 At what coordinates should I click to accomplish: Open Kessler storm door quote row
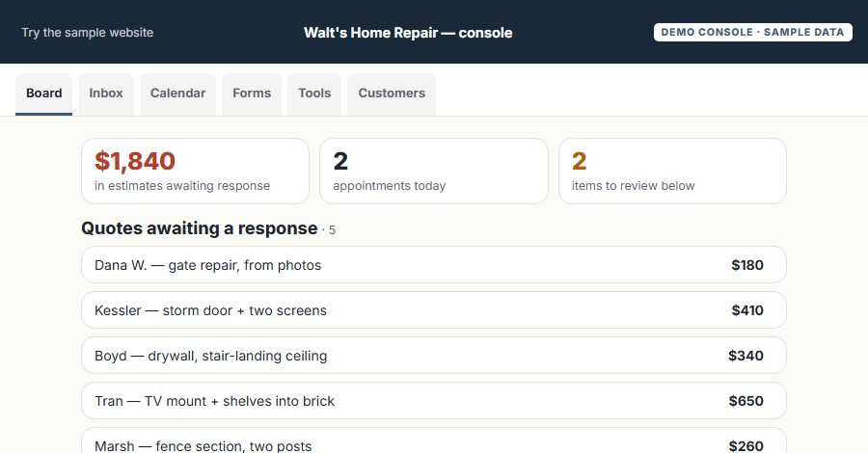[x=434, y=310]
